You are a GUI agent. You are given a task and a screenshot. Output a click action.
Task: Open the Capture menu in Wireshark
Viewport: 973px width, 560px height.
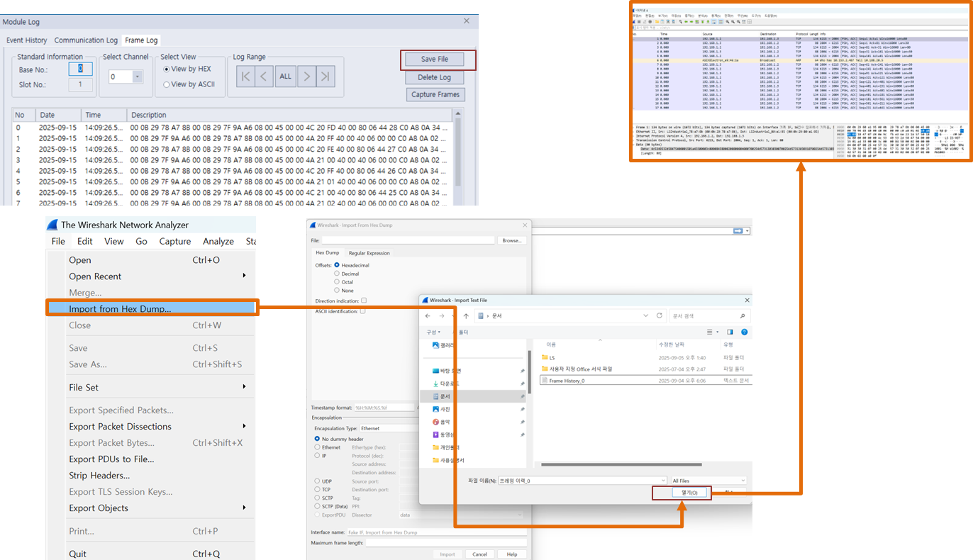tap(175, 241)
